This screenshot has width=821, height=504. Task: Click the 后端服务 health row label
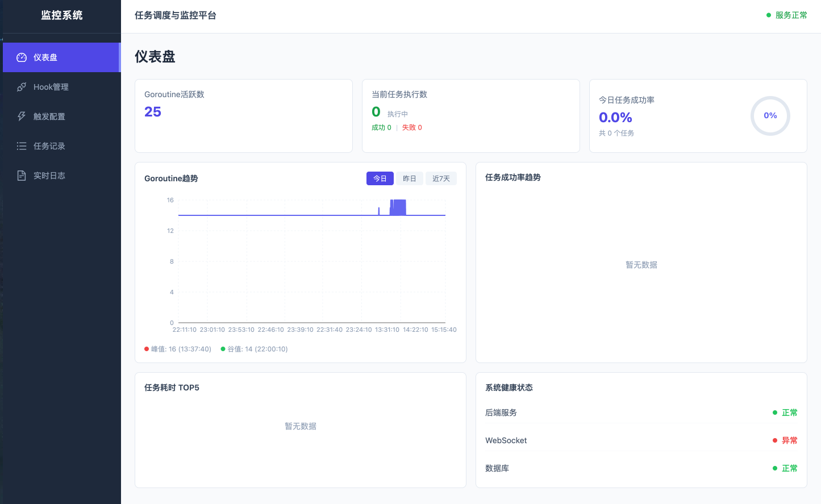click(x=501, y=413)
